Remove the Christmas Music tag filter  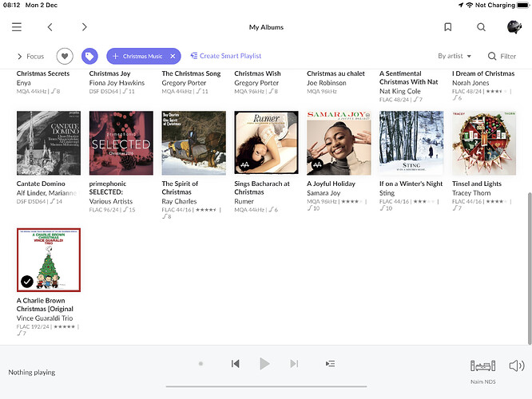click(x=173, y=56)
